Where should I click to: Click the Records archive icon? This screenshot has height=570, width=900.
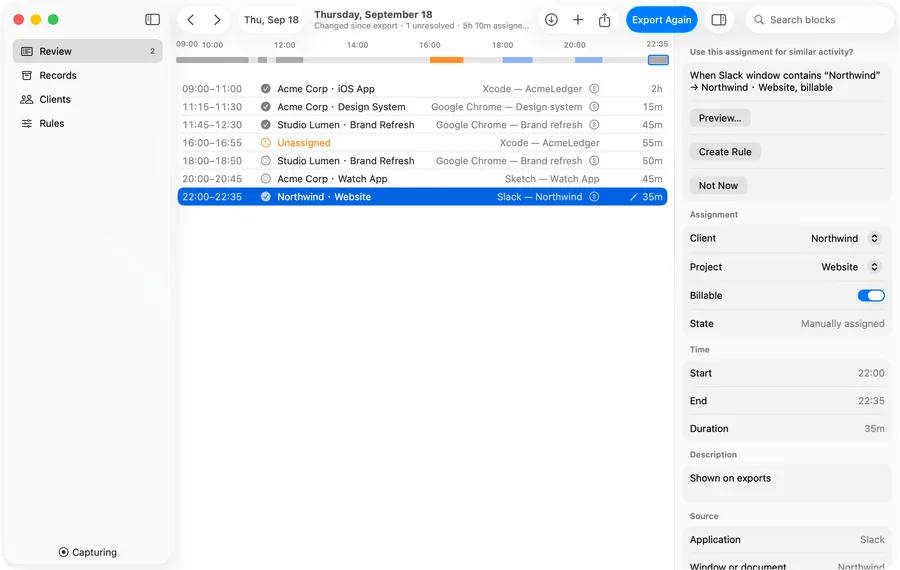tap(26, 75)
